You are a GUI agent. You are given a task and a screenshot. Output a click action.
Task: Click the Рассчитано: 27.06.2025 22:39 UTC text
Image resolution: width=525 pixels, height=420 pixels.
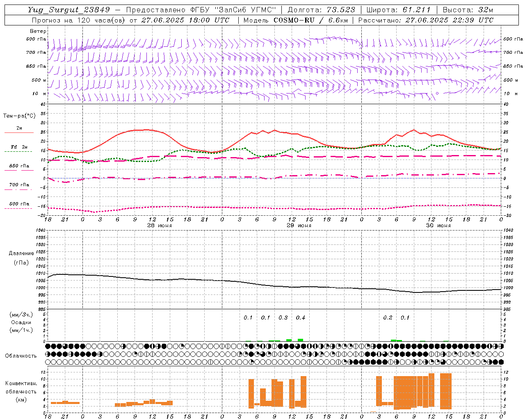click(426, 20)
